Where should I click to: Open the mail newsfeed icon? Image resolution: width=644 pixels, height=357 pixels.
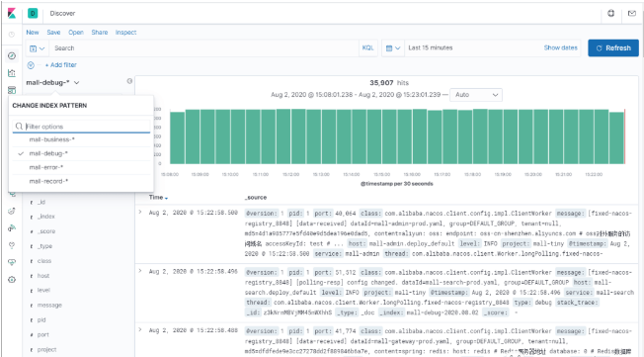[632, 13]
